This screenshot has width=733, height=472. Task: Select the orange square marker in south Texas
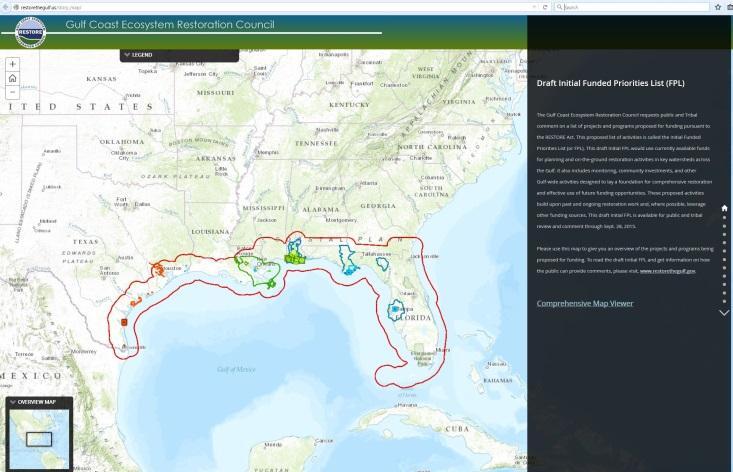[x=124, y=322]
